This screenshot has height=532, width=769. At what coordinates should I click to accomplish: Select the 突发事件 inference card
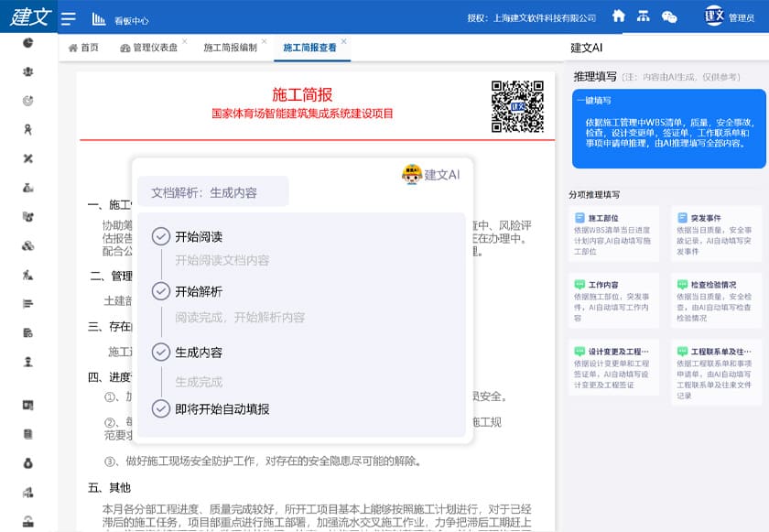pos(716,233)
